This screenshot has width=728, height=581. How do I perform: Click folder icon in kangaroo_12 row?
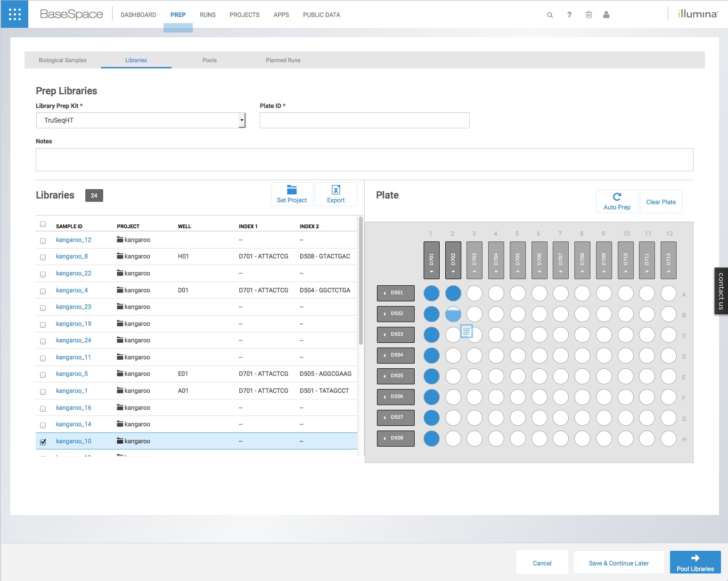(120, 240)
